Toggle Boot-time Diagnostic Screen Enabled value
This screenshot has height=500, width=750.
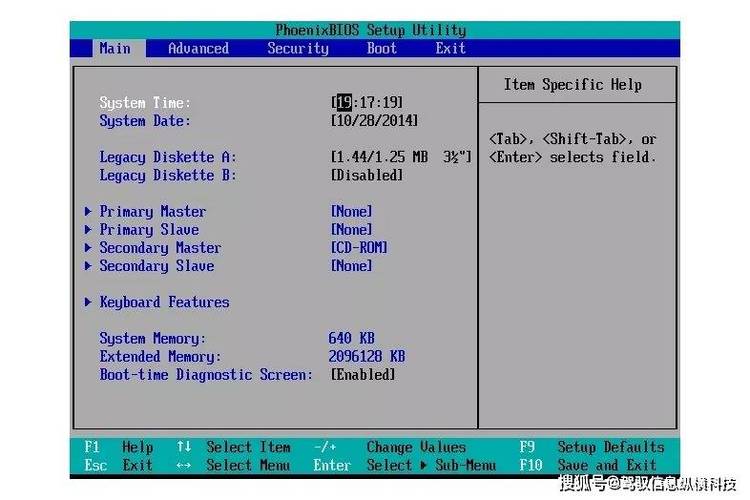pyautogui.click(x=363, y=375)
